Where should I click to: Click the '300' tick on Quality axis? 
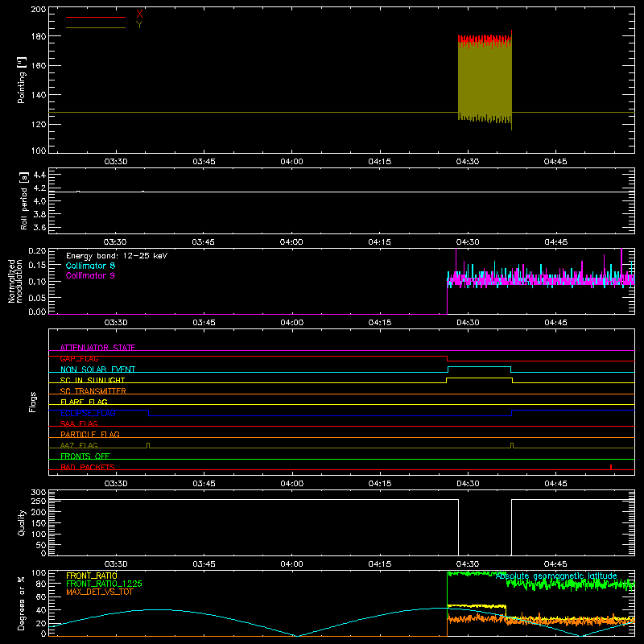pyautogui.click(x=39, y=493)
